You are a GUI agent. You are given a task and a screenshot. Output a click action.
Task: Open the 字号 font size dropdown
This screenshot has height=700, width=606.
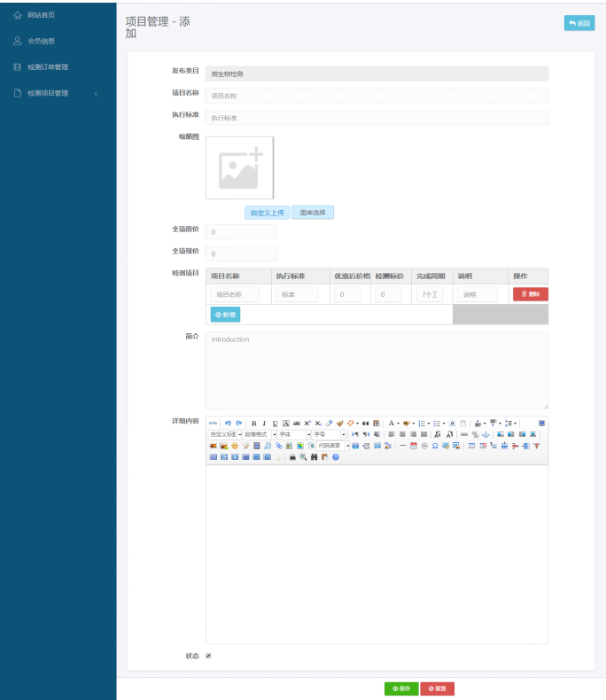click(x=325, y=434)
